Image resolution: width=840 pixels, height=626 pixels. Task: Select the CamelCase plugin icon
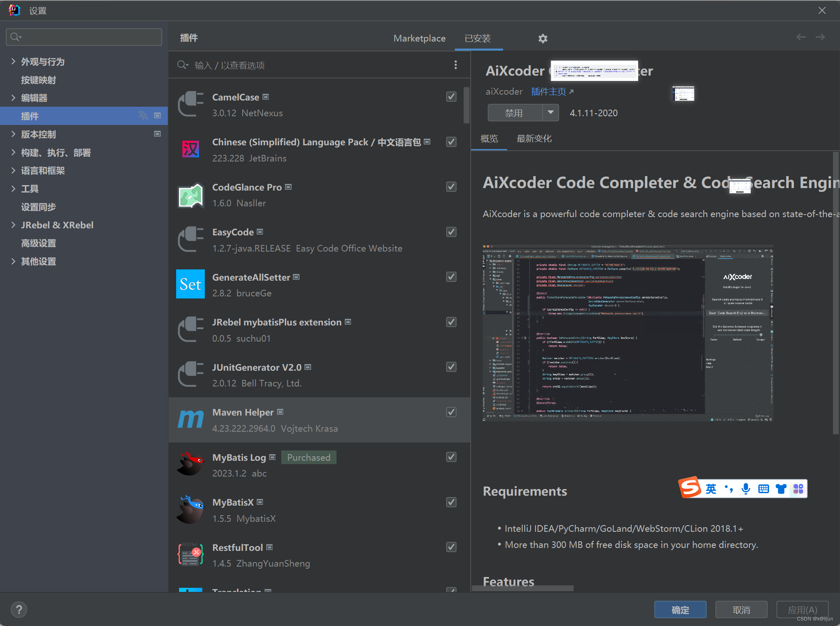tap(191, 104)
